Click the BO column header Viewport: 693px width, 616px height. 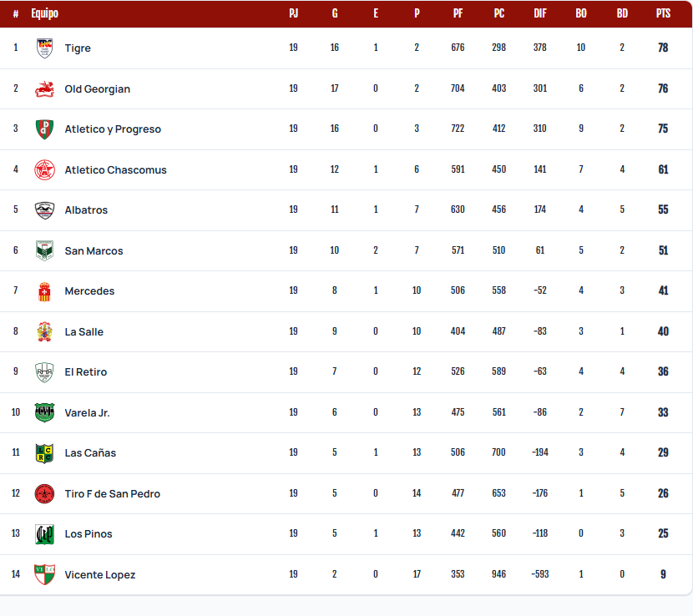click(x=581, y=13)
